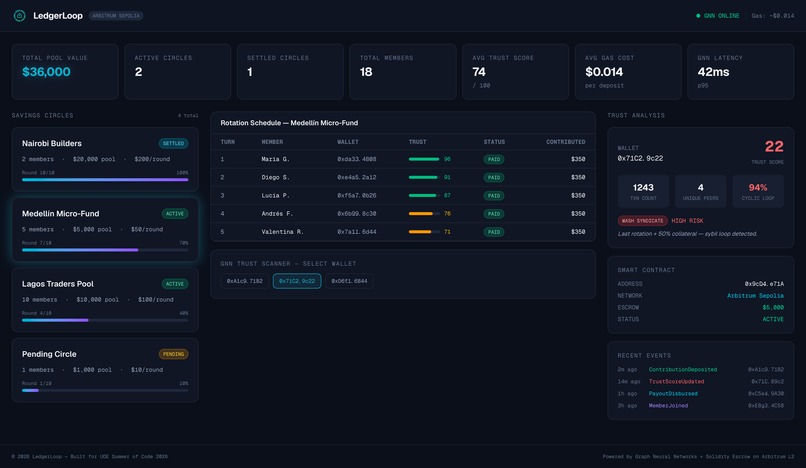Click the escrow amount $5,000
This screenshot has height=468, width=806.
click(773, 308)
